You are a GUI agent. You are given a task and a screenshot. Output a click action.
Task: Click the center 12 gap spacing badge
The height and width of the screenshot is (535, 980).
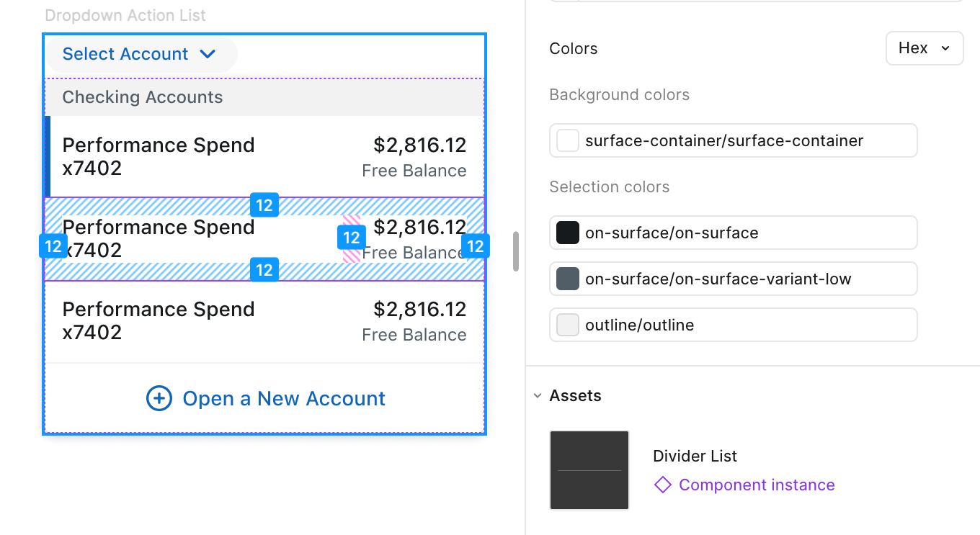pos(351,238)
